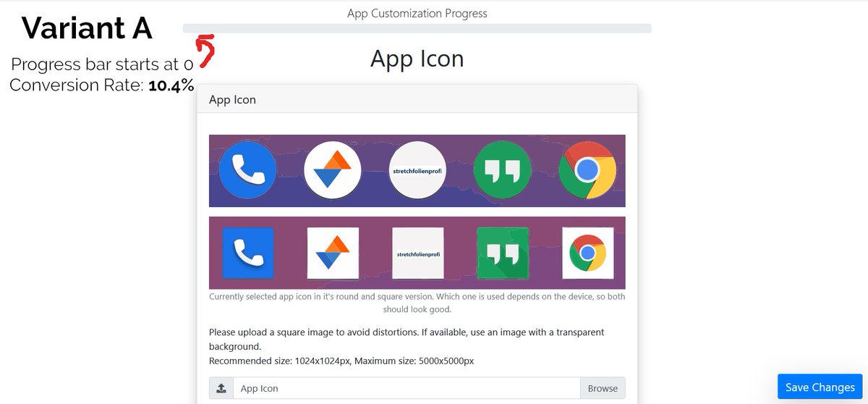Click the large App Icon page heading
This screenshot has height=404, width=868.
pos(417,59)
